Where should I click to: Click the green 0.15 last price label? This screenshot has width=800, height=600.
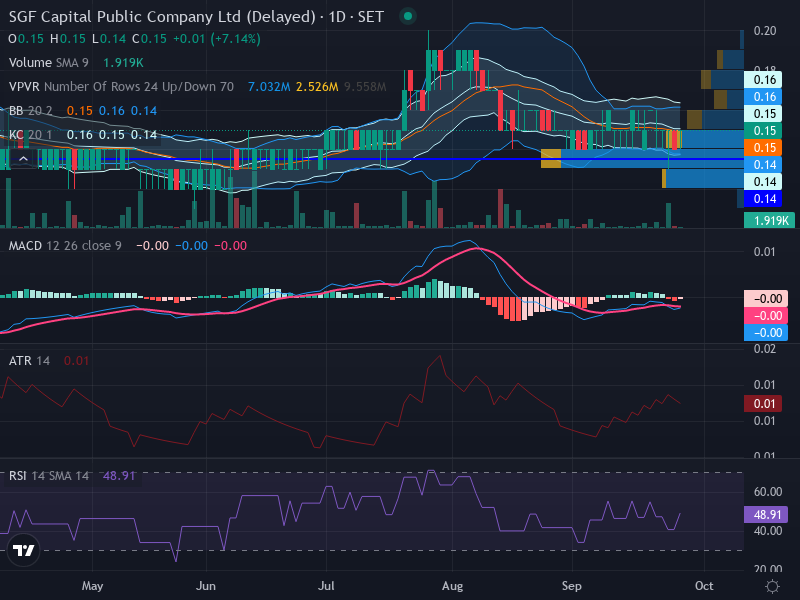pos(763,131)
